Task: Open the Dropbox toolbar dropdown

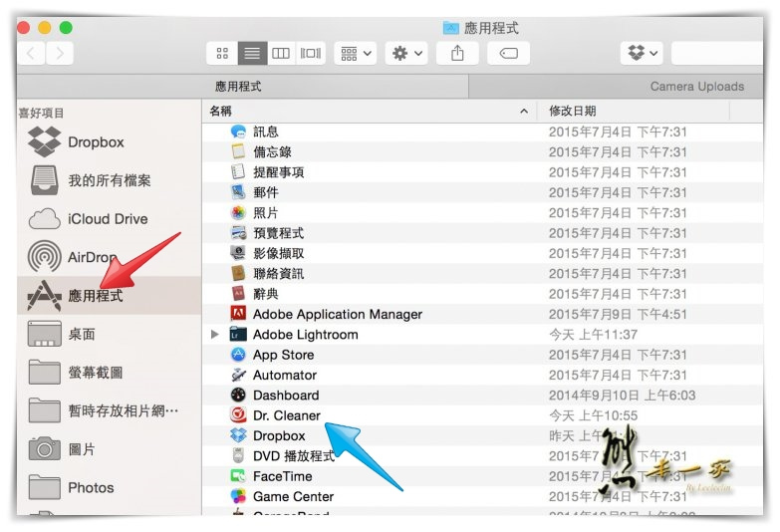Action: click(x=642, y=53)
